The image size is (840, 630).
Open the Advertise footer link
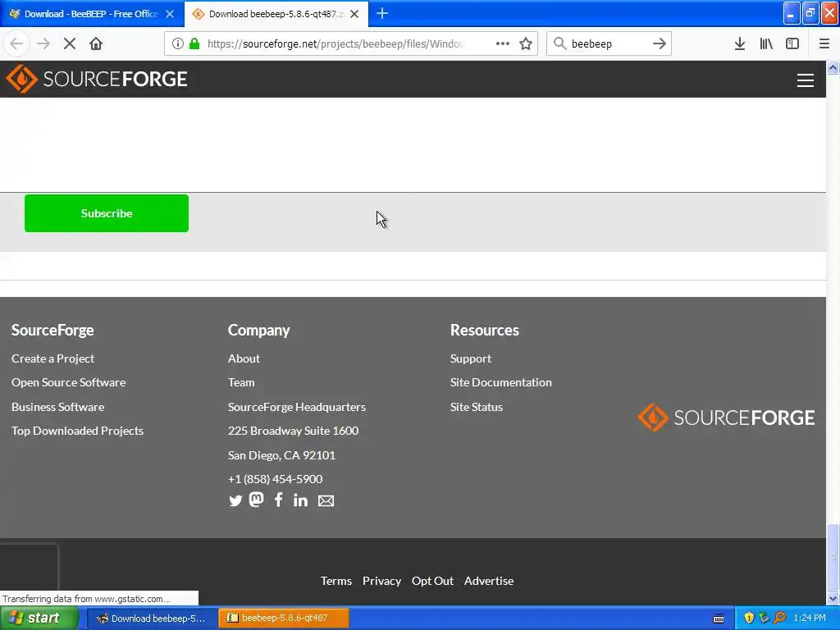pos(489,581)
